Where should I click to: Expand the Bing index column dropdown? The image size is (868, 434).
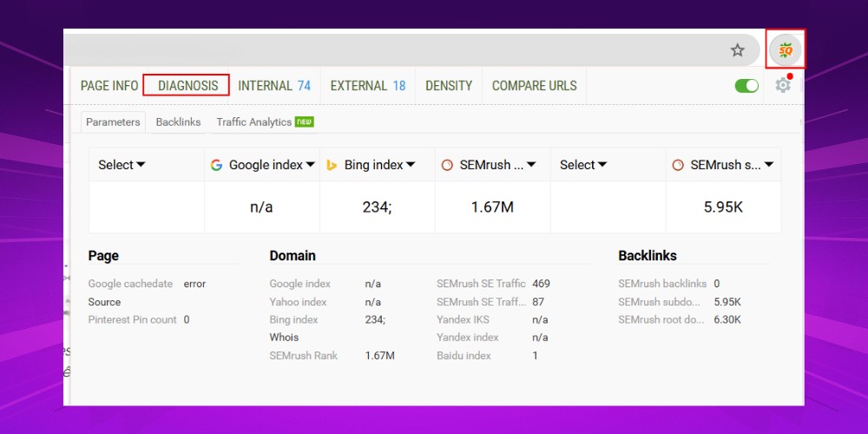380,164
